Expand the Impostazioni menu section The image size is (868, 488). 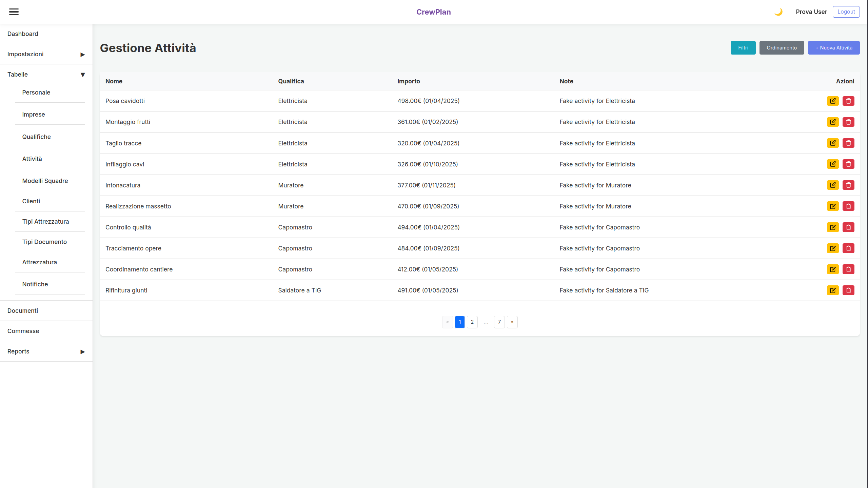click(x=46, y=54)
